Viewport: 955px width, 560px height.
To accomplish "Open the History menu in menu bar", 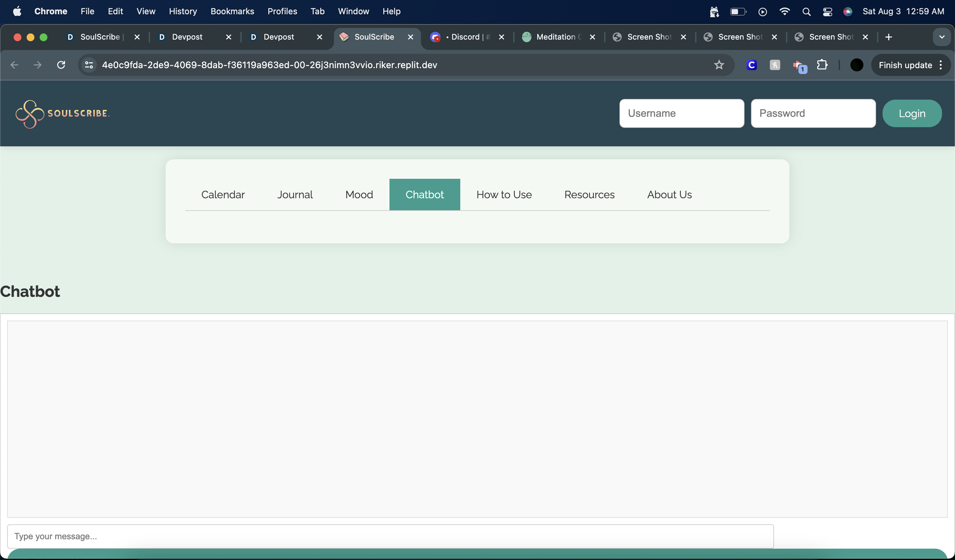I will coord(183,11).
